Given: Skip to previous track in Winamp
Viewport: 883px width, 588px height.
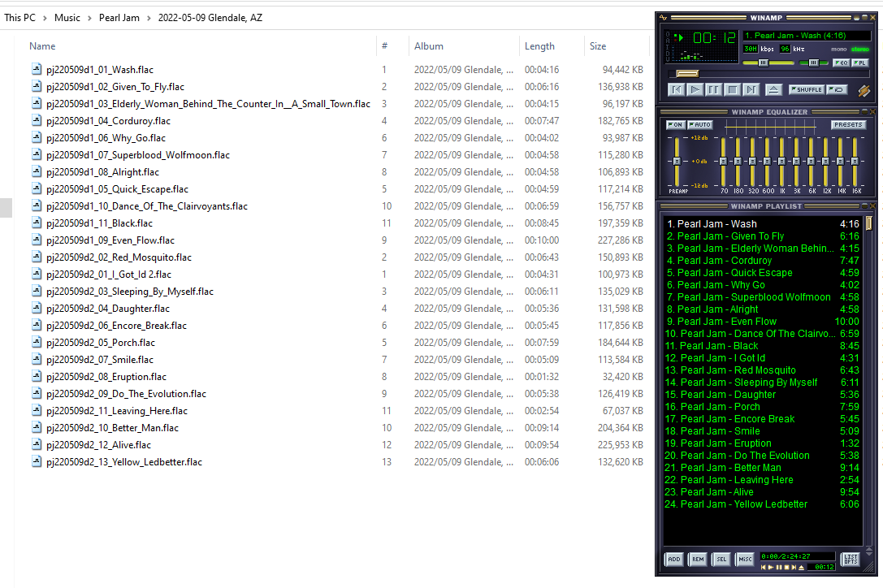Looking at the screenshot, I should coord(677,89).
